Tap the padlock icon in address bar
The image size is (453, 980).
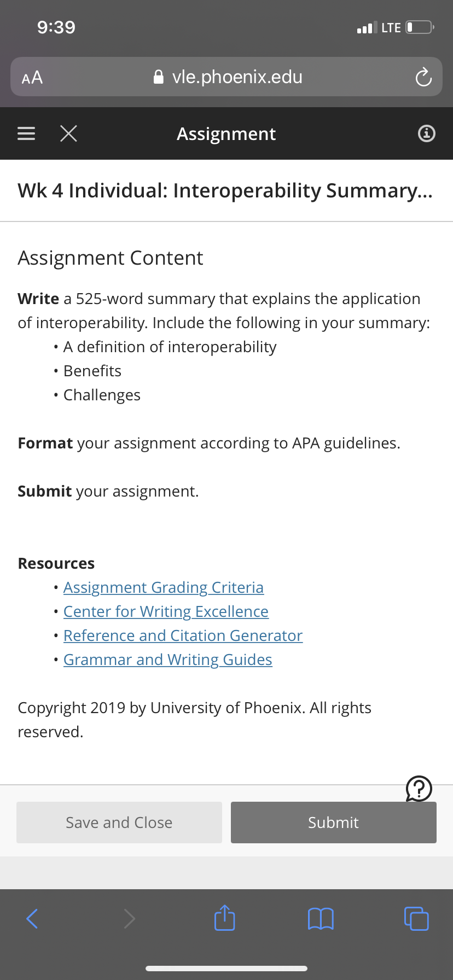[x=159, y=77]
